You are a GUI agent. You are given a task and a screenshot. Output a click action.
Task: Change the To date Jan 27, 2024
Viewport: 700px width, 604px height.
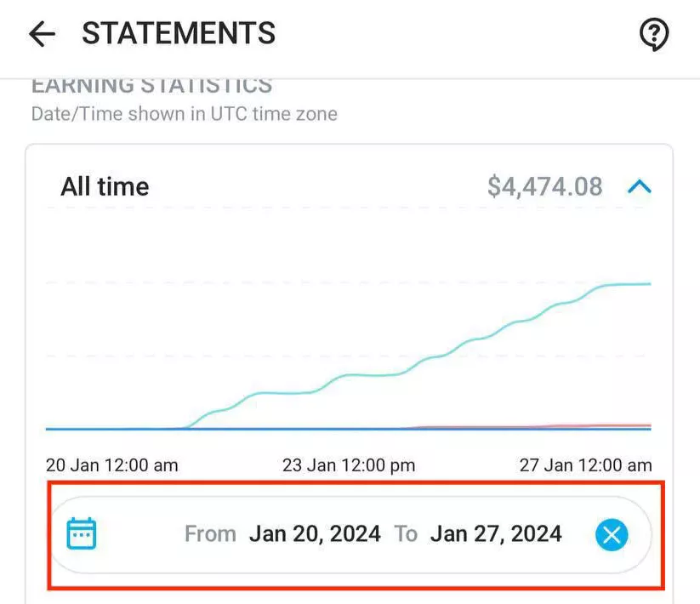coord(496,534)
